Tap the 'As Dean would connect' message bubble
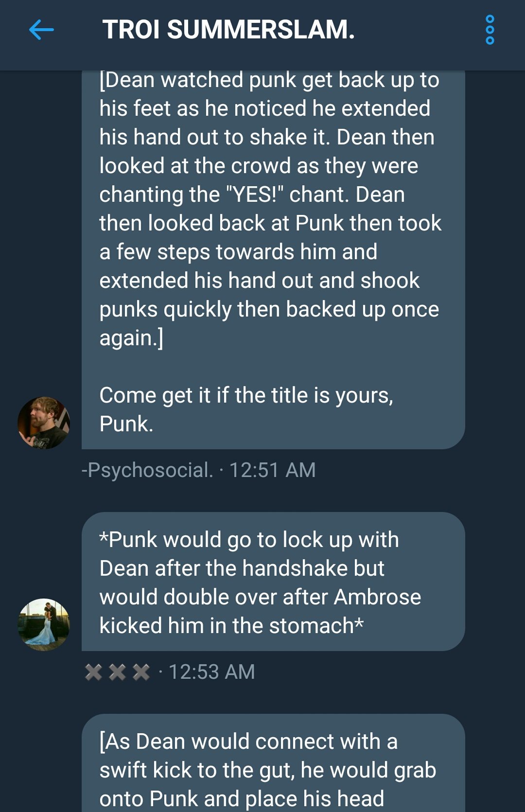Image resolution: width=525 pixels, height=812 pixels. [x=273, y=763]
